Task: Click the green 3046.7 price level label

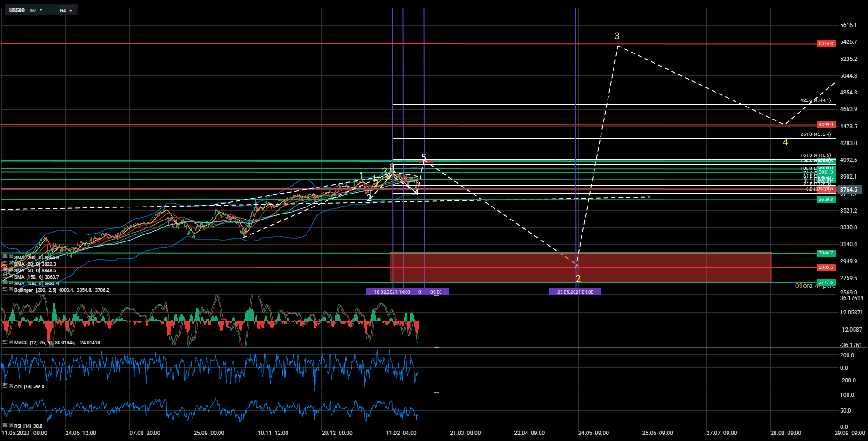Action: click(826, 253)
